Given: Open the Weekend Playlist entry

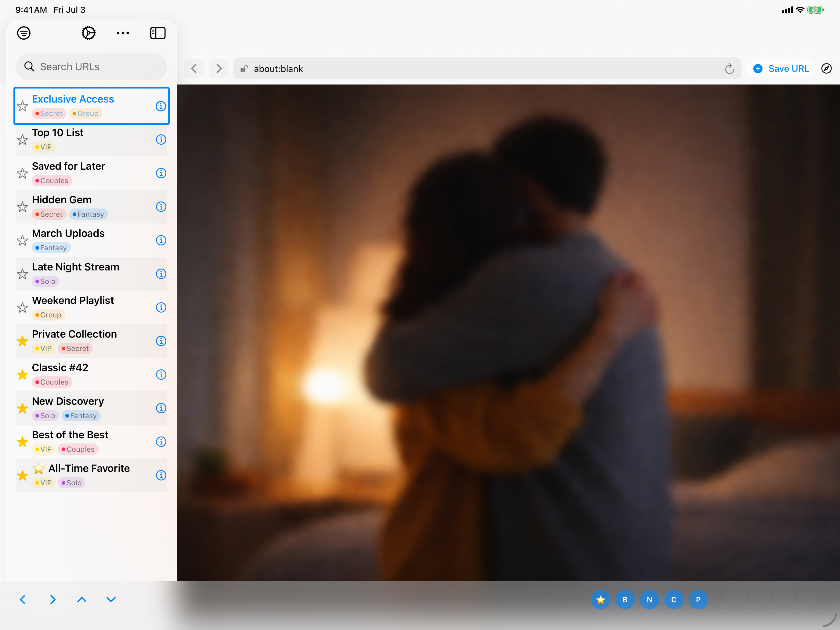Looking at the screenshot, I should [92, 307].
